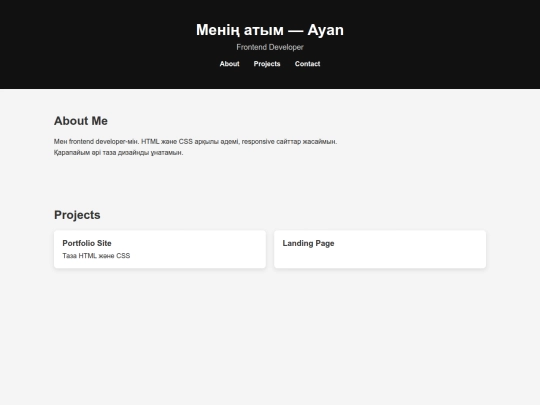
Task: Click the word "Site" in the first card title
Action: tap(104, 243)
